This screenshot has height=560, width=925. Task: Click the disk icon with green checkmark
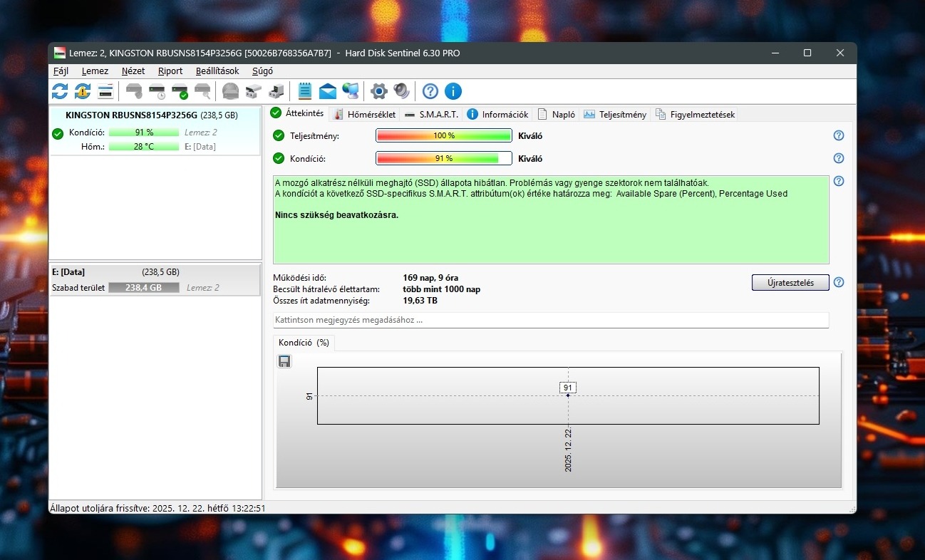180,91
